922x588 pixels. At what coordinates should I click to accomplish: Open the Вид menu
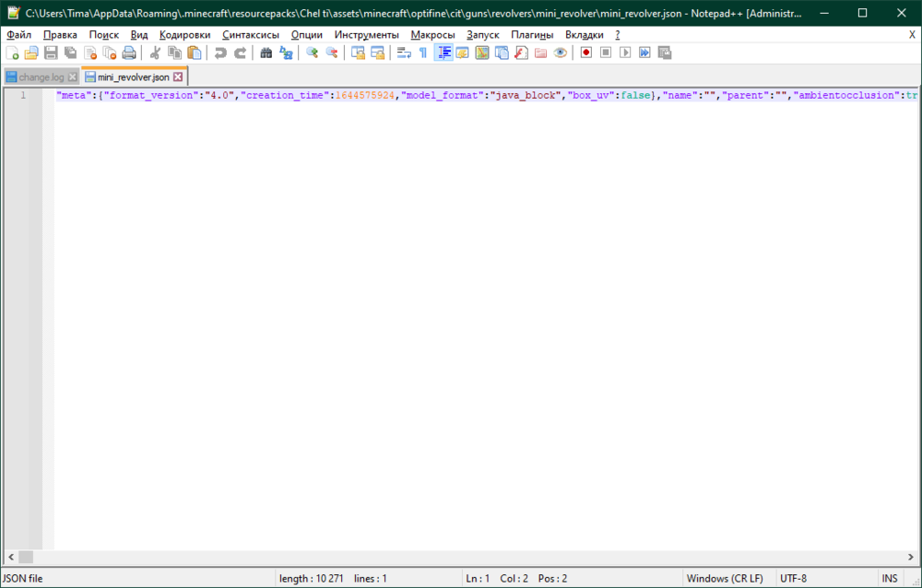139,35
